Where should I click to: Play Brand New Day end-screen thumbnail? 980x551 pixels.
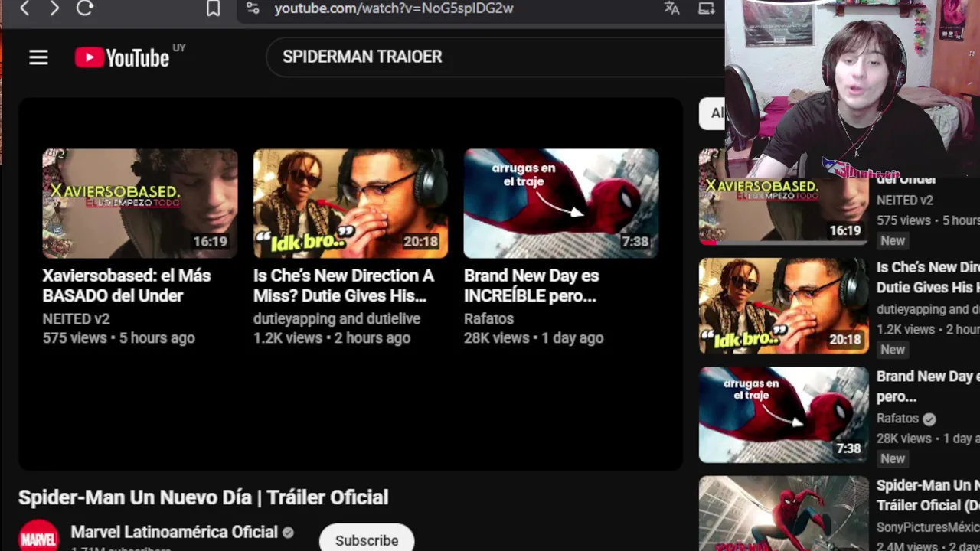click(x=561, y=203)
